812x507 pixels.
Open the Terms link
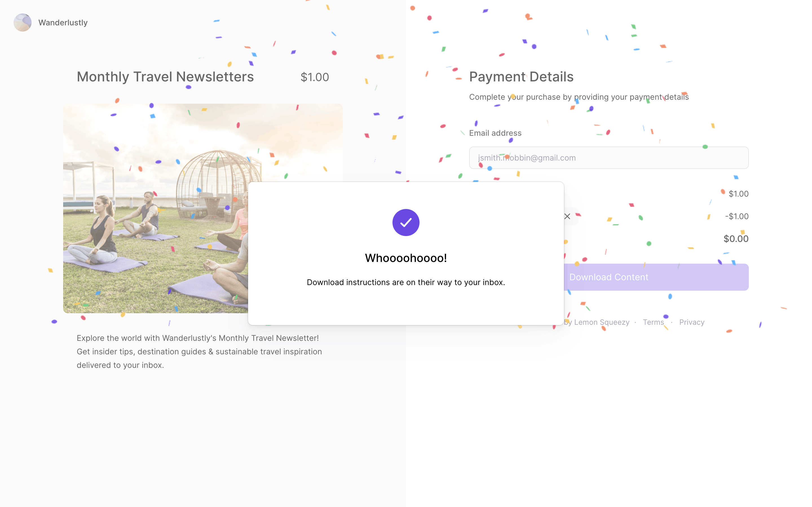click(x=653, y=322)
